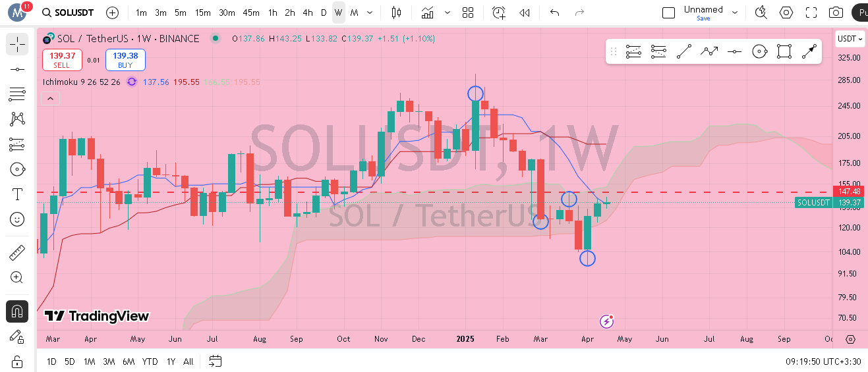
Task: Open the horizontal line tool in left sidebar
Action: click(17, 69)
